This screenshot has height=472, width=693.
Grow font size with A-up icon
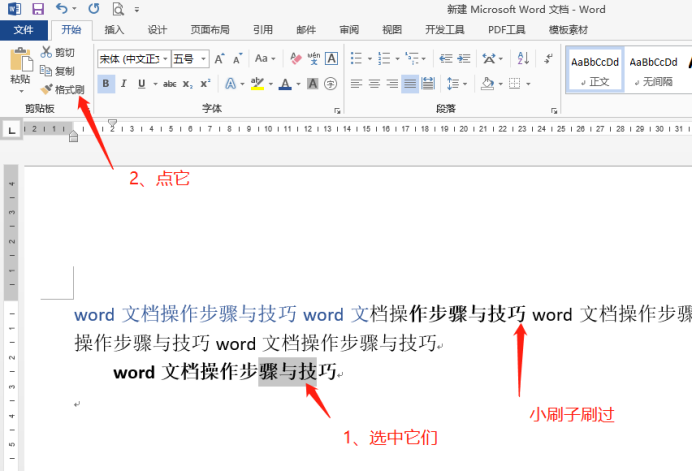219,59
